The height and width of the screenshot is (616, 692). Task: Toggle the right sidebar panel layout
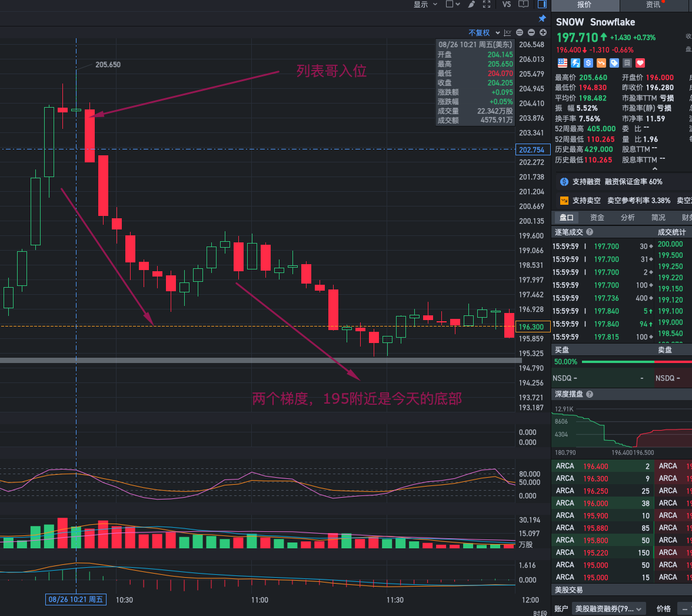(543, 5)
